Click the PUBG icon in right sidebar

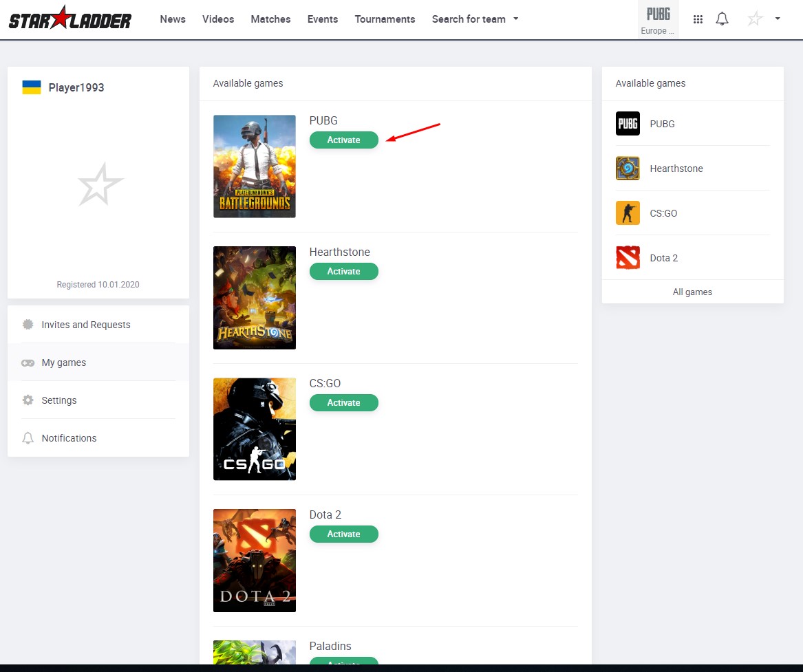point(628,124)
